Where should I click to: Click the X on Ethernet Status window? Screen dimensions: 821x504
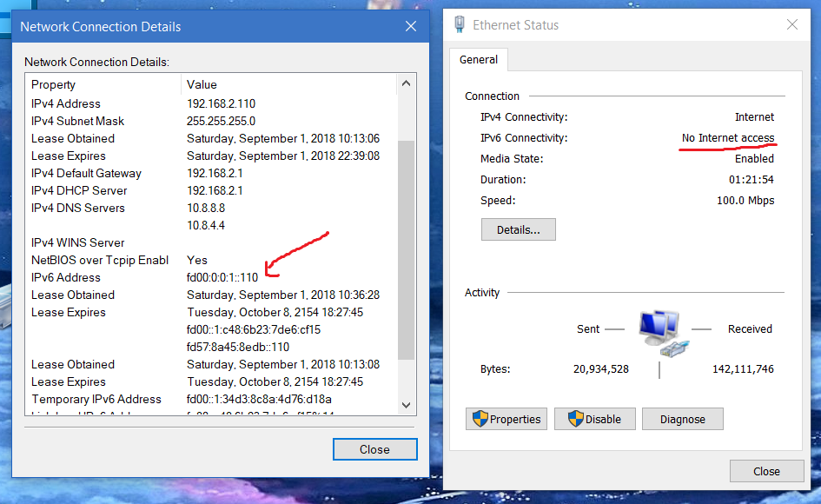tap(792, 24)
